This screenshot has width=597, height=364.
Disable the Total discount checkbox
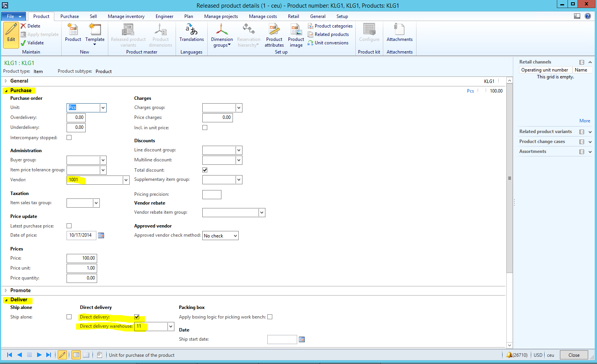click(x=205, y=170)
